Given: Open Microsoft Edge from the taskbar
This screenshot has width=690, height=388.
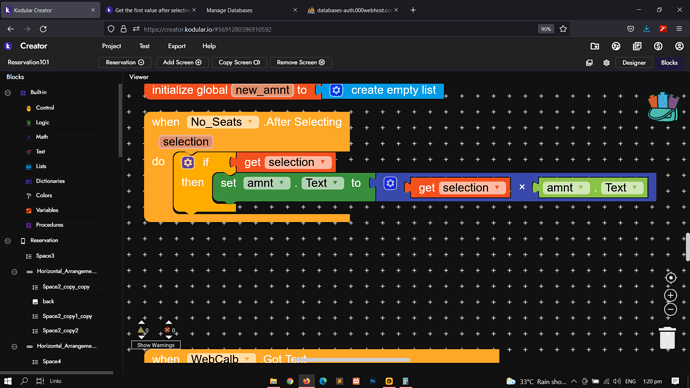Looking at the screenshot, I should (x=323, y=381).
